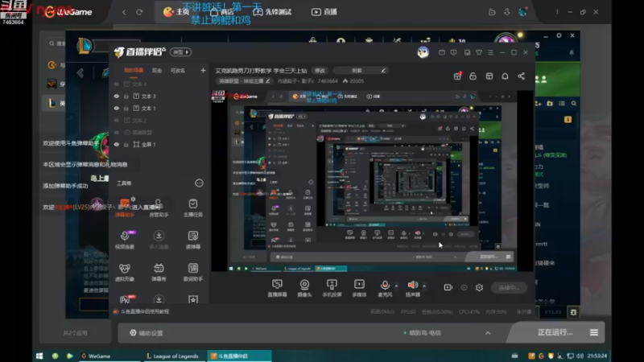Open the 虚拟形象 virtual avatar tool
The width and height of the screenshot is (644, 362).
click(x=125, y=272)
